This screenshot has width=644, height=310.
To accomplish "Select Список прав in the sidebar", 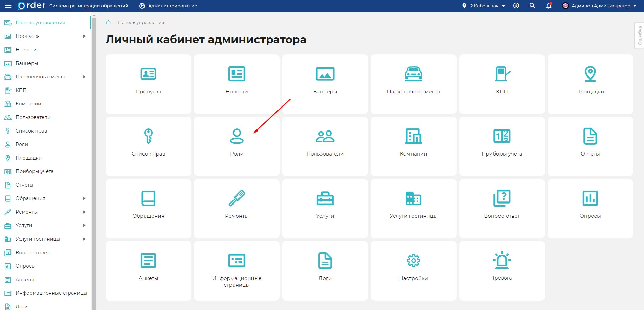I will [31, 131].
